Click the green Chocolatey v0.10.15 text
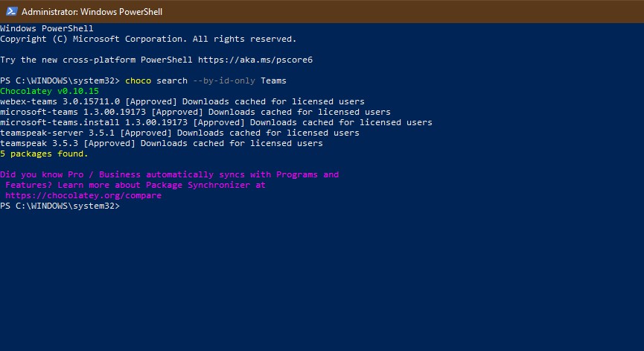 (49, 91)
